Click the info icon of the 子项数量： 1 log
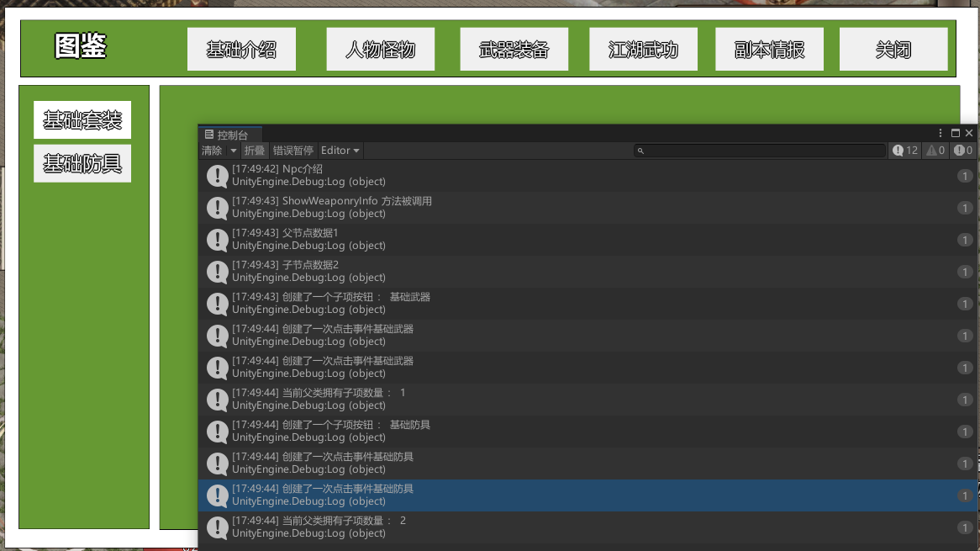Screen dimensions: 980x551 coord(217,399)
